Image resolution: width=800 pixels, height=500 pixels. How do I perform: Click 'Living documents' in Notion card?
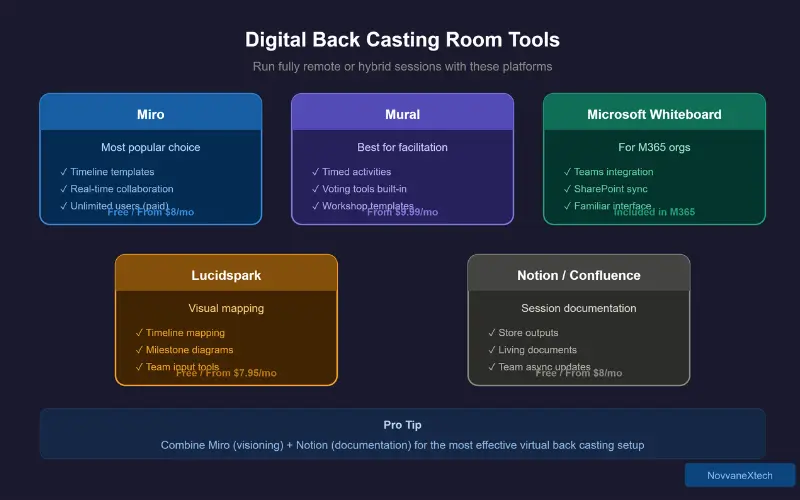[537, 350]
